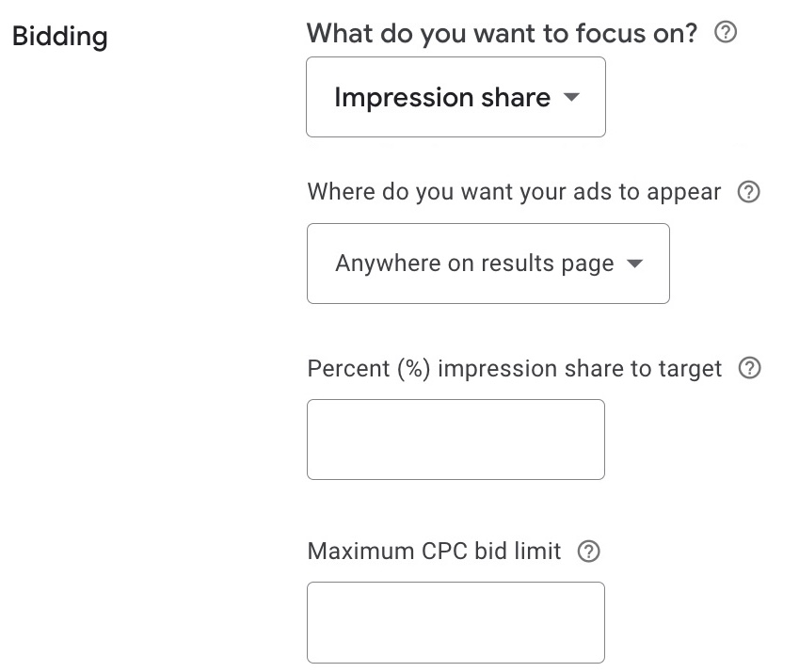799x672 pixels.
Task: Click the help icon above the empty CPC field
Action: click(x=590, y=551)
